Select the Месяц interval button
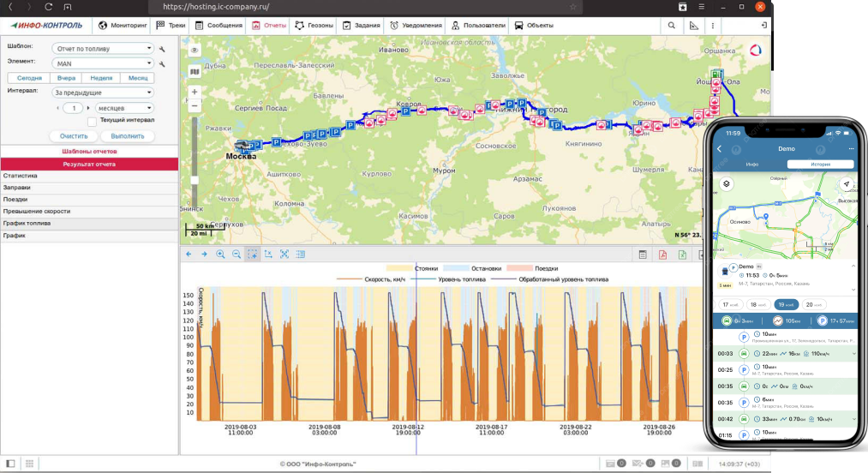This screenshot has width=868, height=473. coord(138,78)
